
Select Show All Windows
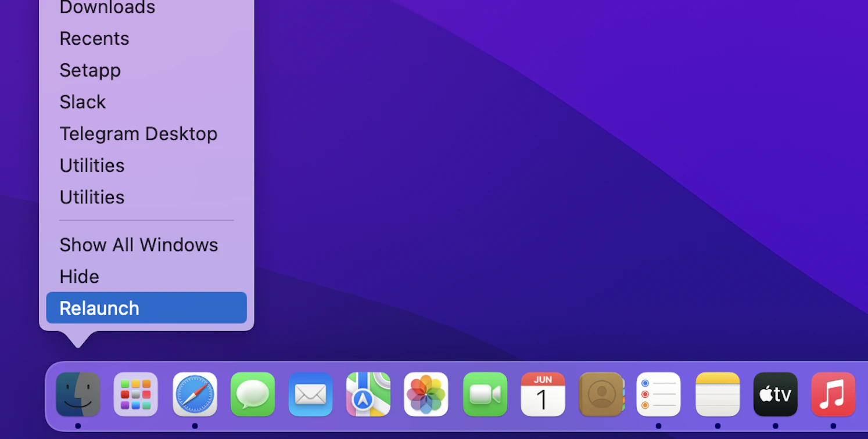(x=138, y=244)
